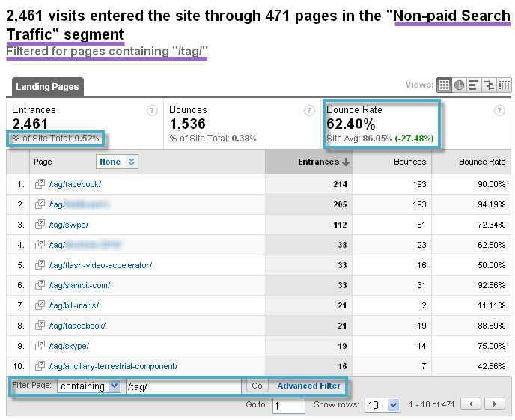Switch to the pie chart view
The height and width of the screenshot is (420, 515).
[459, 85]
